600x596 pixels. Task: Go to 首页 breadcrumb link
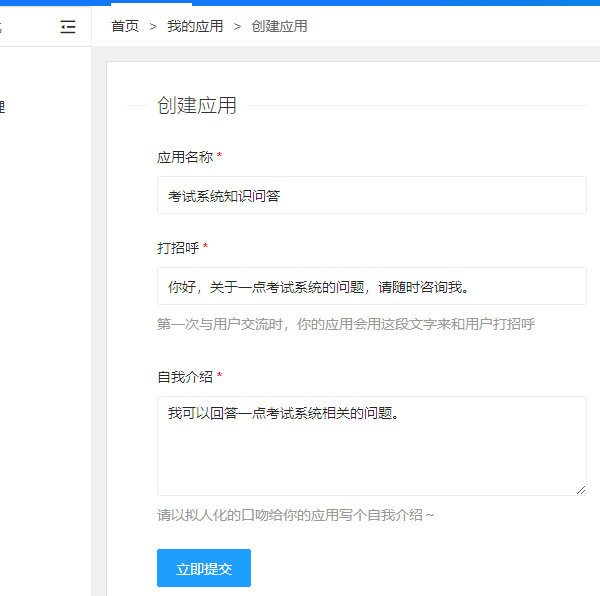(x=125, y=26)
